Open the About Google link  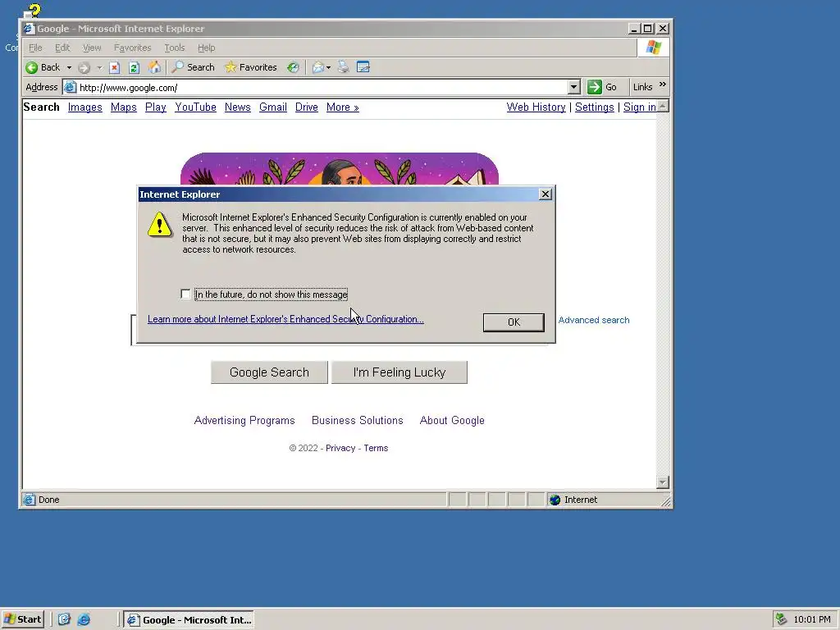click(452, 421)
